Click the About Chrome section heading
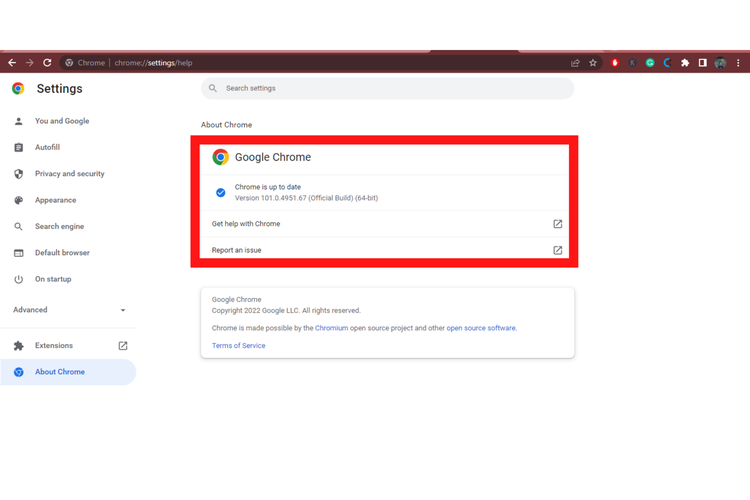 (x=226, y=125)
